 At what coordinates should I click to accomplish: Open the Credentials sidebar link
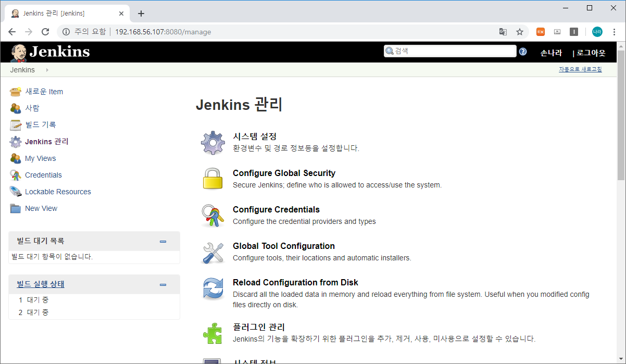[x=43, y=175]
